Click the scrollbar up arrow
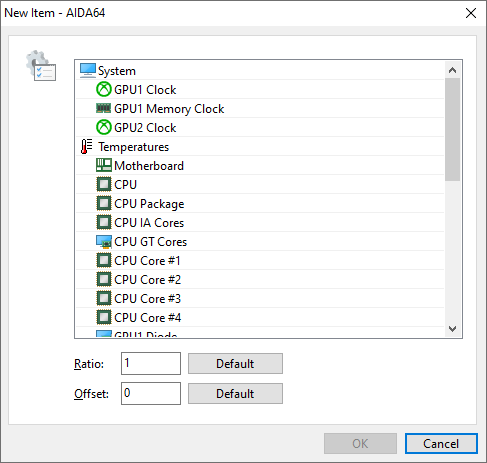This screenshot has width=487, height=463. click(x=452, y=70)
